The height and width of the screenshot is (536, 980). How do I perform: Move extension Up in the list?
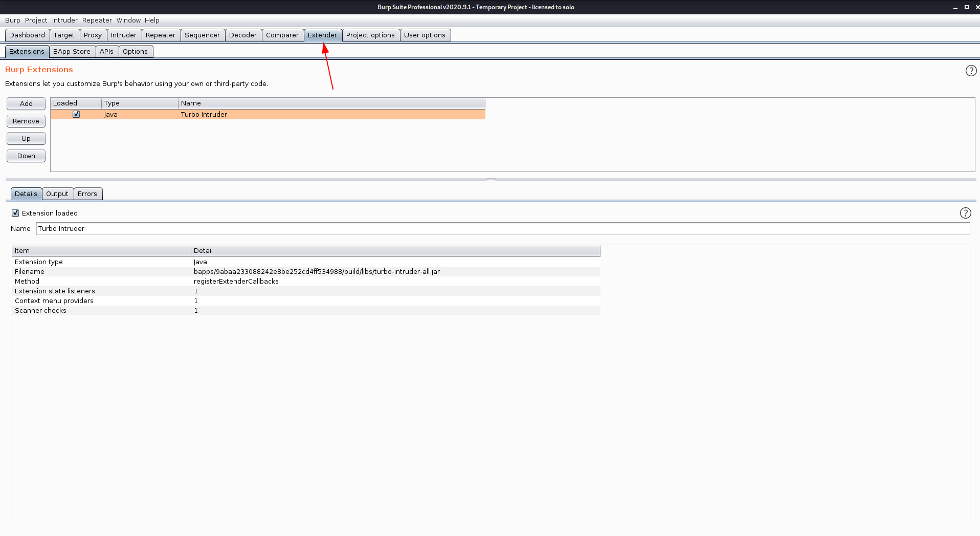click(26, 138)
